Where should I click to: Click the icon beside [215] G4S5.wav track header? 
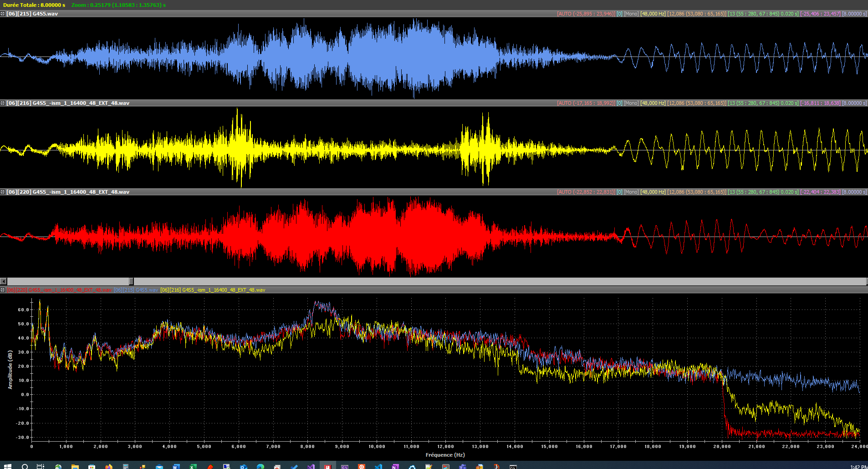click(3, 14)
